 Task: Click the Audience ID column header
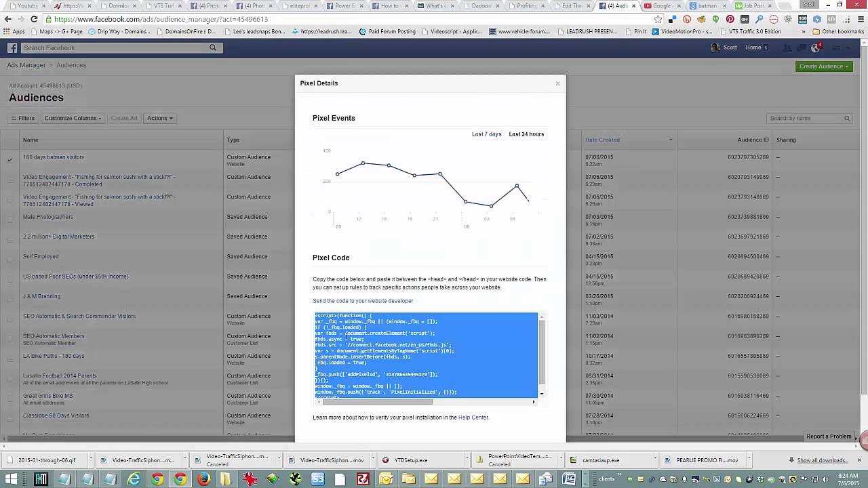click(753, 140)
